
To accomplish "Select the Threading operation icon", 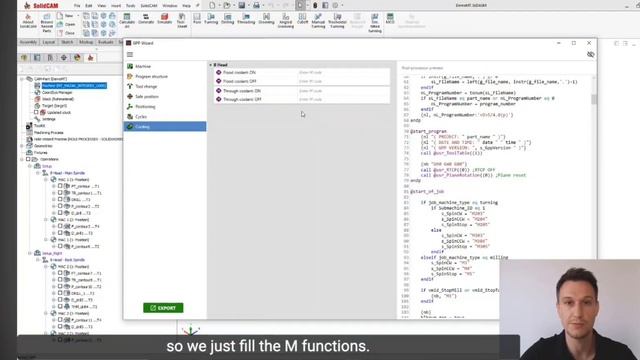I will 246,19.
